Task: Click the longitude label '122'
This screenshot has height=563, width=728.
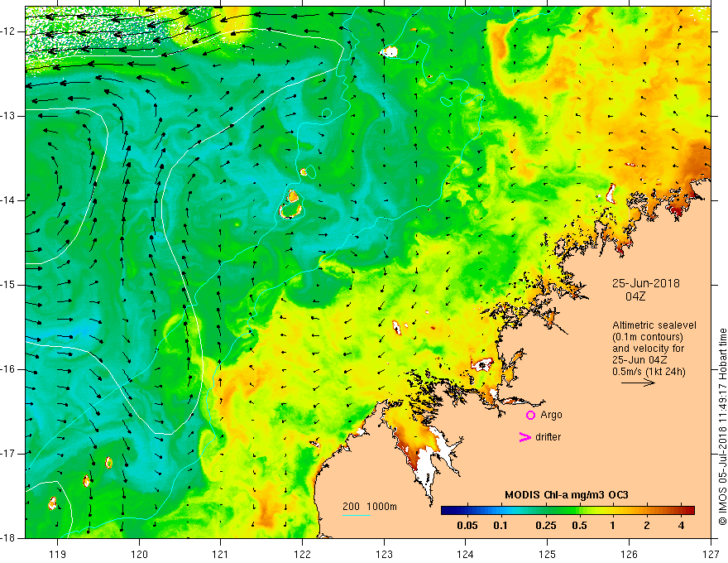Action: pyautogui.click(x=302, y=555)
